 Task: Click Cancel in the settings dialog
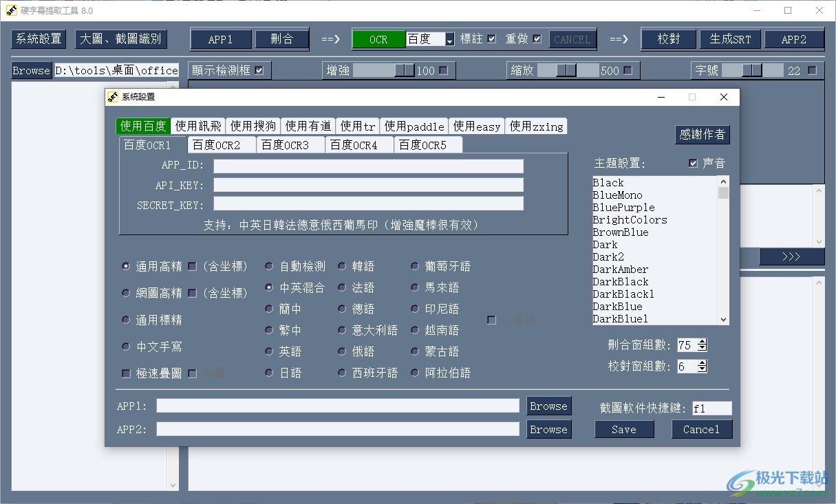[x=702, y=429]
